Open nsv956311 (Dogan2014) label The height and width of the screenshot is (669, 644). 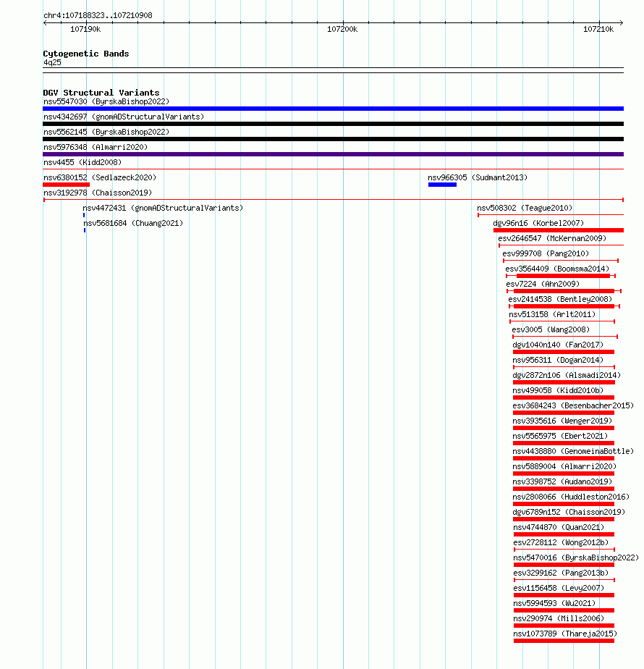point(558,360)
